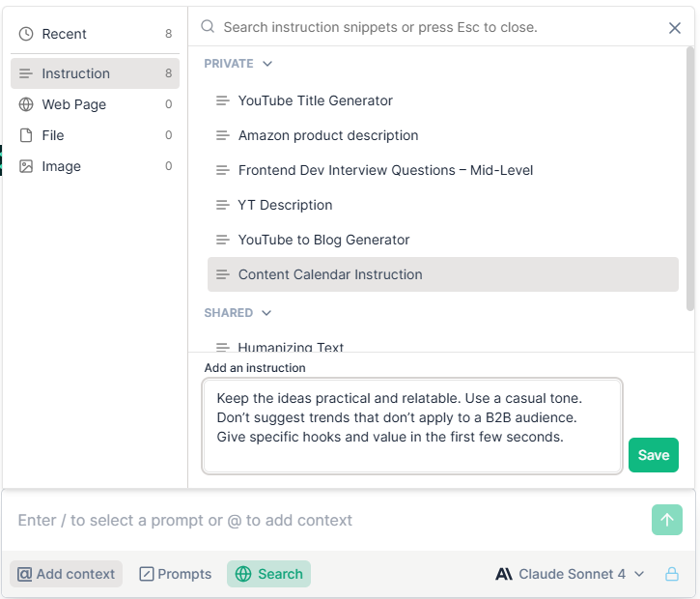Close the snippet search panel
The image size is (700, 599).
click(x=675, y=28)
